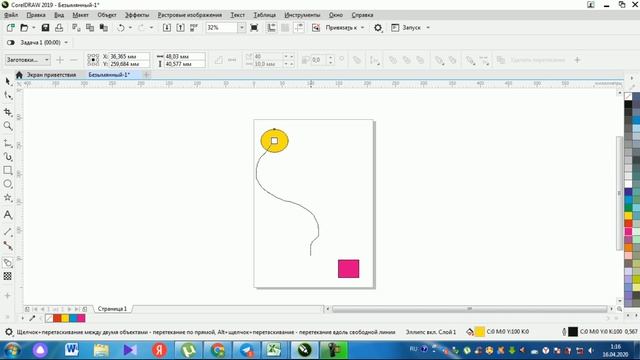Screen dimensions: 640x360
Task: Toggle the snap off icon before Привязать к
Action: click(316, 27)
